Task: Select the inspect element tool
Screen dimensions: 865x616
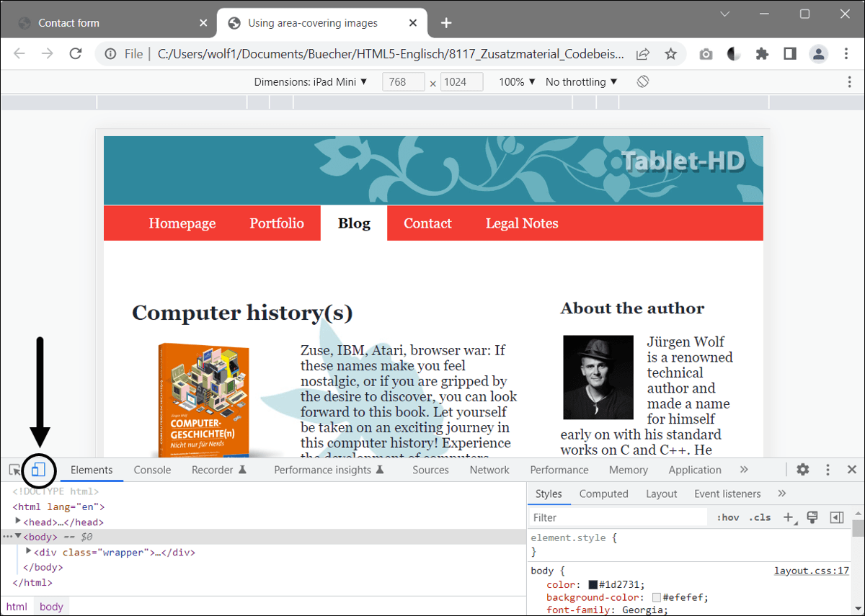Action: [x=12, y=470]
